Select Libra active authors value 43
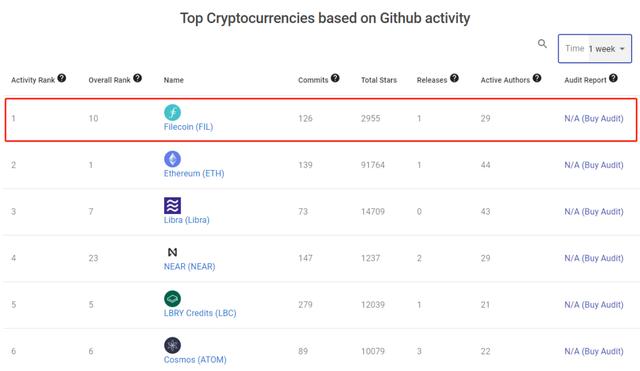The width and height of the screenshot is (640, 371). click(485, 211)
